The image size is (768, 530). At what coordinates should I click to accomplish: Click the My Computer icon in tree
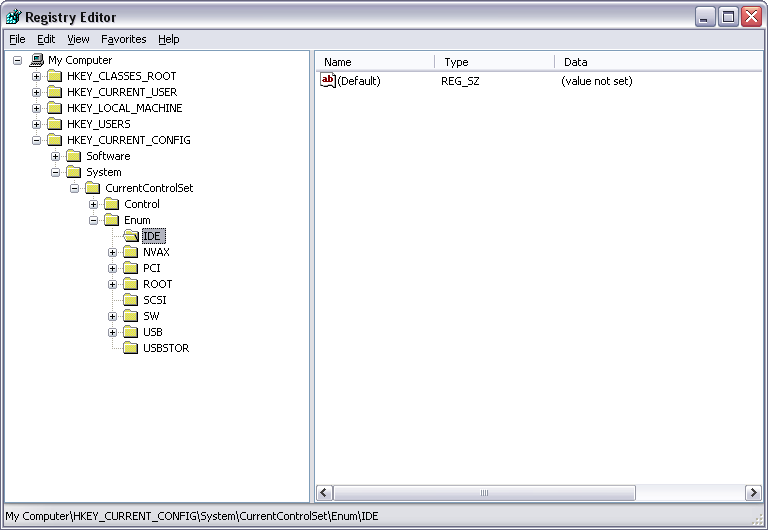(37, 60)
